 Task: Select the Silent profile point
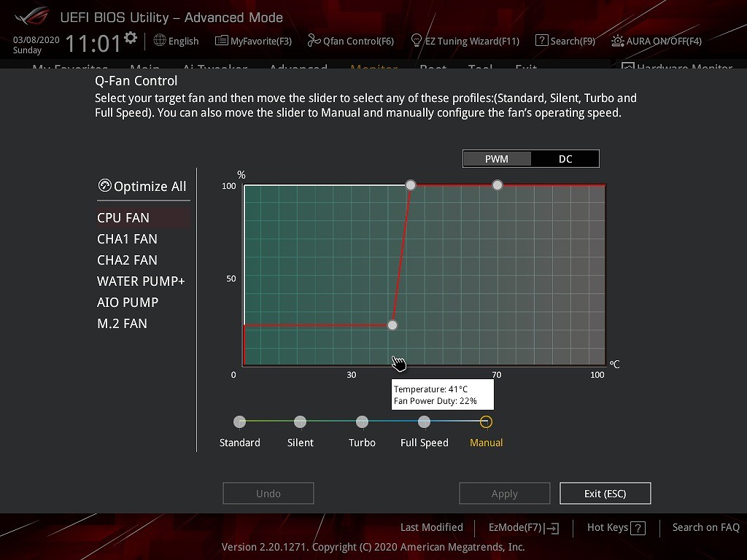300,421
